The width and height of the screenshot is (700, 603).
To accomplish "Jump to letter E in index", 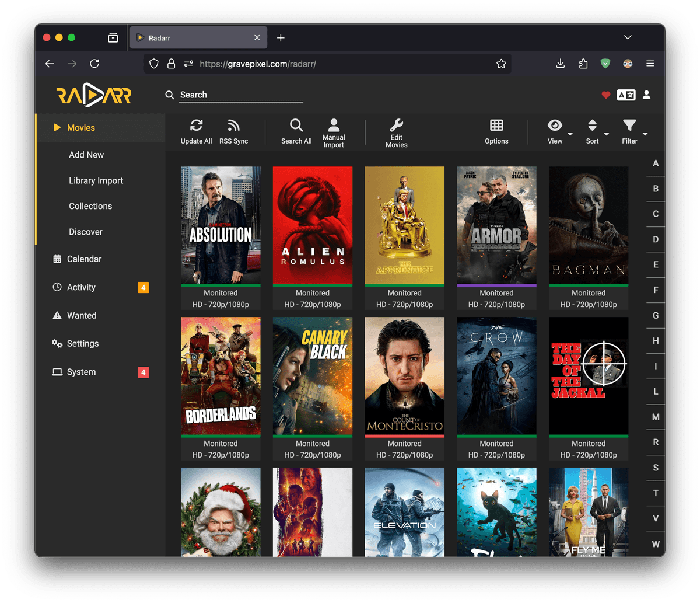I will pos(656,264).
